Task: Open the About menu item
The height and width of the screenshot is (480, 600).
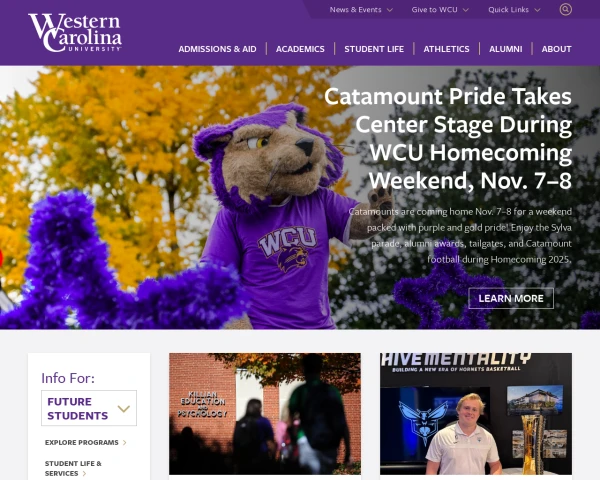Action: [556, 49]
